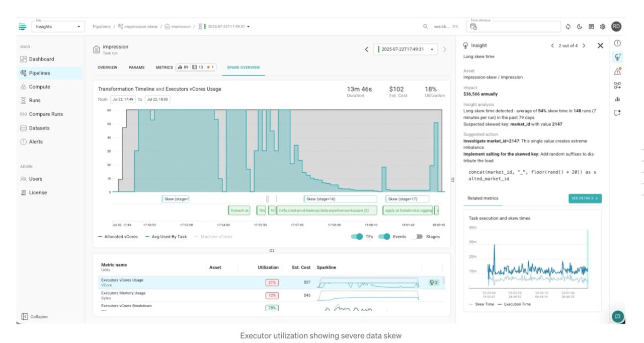This screenshot has height=343, width=644.
Task: Go to previous run with left arrow
Action: pyautogui.click(x=367, y=49)
